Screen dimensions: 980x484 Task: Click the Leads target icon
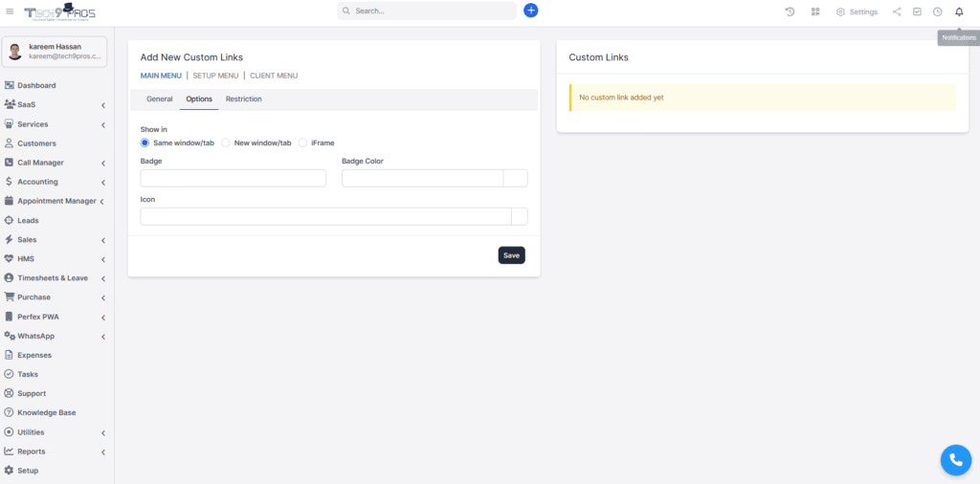click(x=10, y=220)
